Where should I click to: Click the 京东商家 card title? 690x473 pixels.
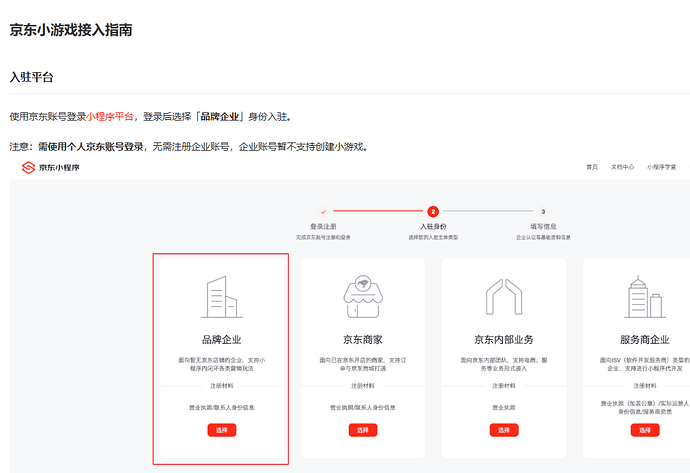point(363,340)
